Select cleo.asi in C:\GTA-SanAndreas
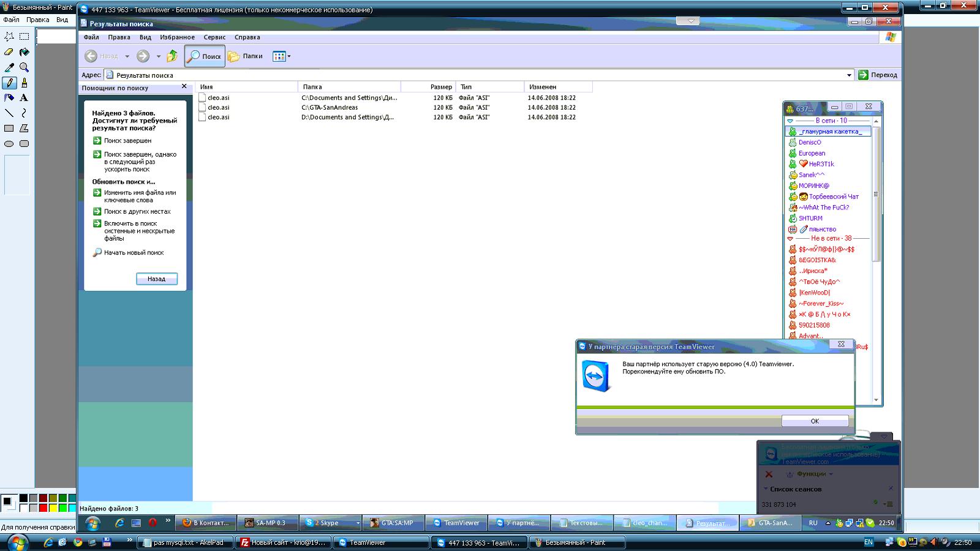This screenshot has height=551, width=980. pos(219,107)
